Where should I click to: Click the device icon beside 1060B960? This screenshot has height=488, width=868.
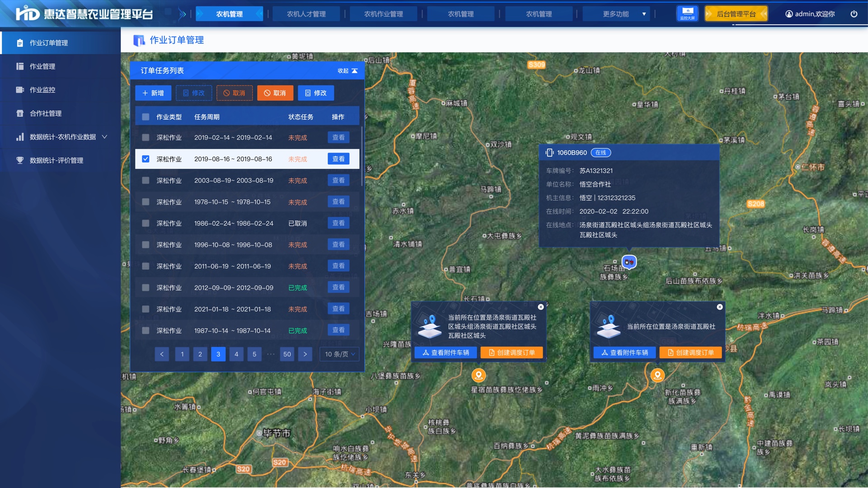[x=549, y=153]
